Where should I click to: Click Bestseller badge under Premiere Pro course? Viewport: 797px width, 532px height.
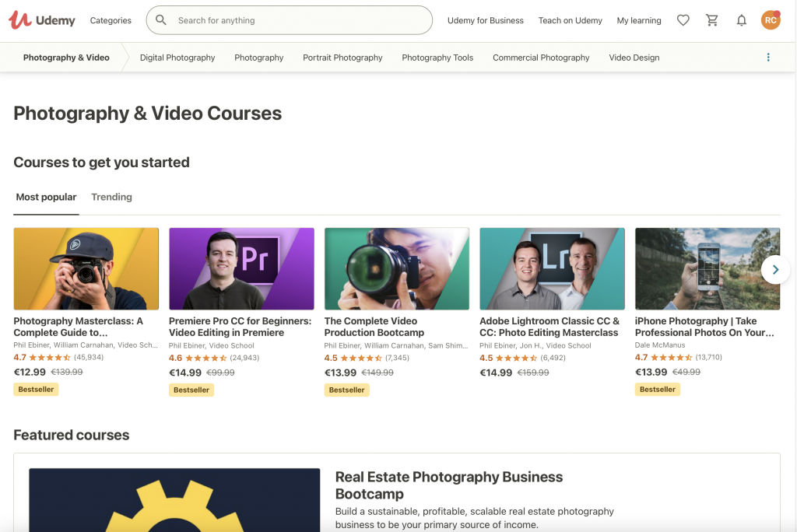191,390
